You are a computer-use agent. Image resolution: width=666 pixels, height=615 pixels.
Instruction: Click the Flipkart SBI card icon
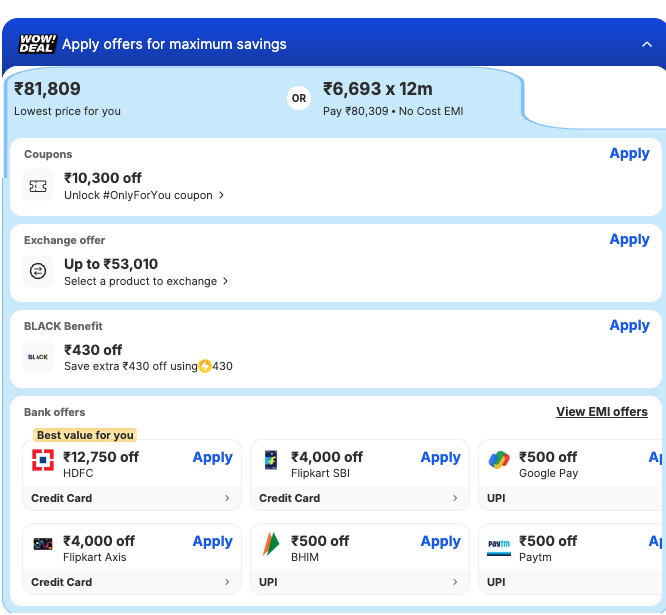(x=271, y=460)
